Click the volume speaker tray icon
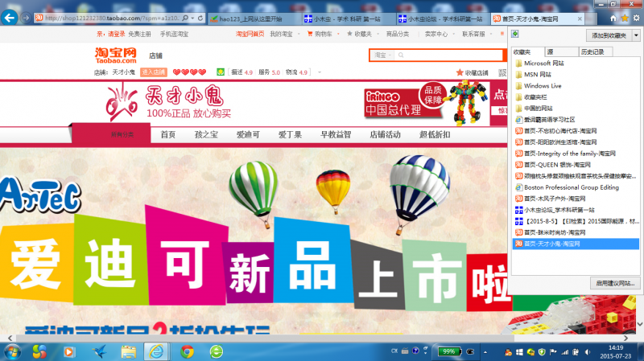This screenshot has height=361, width=644. click(588, 352)
